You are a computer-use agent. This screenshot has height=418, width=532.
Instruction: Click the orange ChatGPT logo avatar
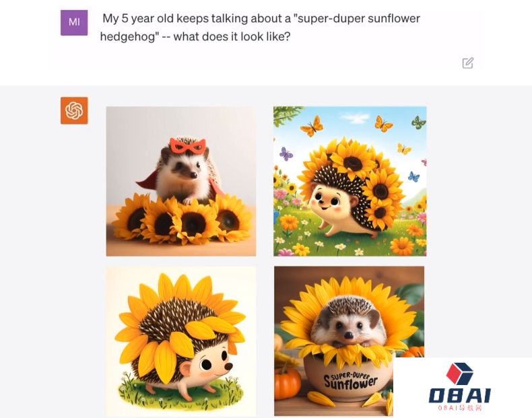pyautogui.click(x=74, y=110)
